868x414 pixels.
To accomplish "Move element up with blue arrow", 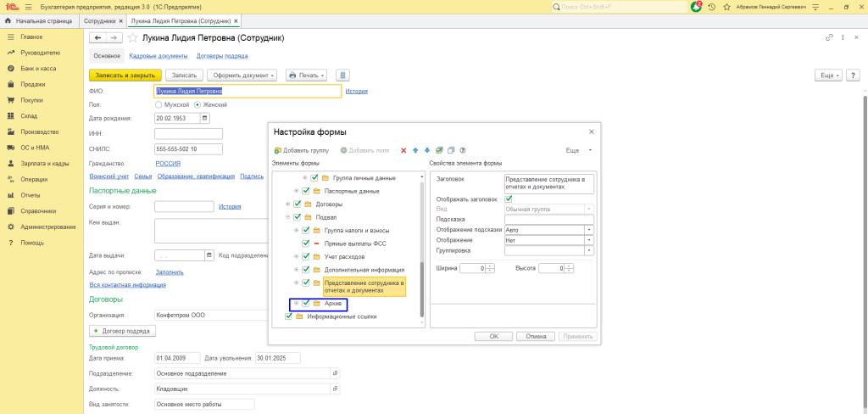I will pos(415,150).
